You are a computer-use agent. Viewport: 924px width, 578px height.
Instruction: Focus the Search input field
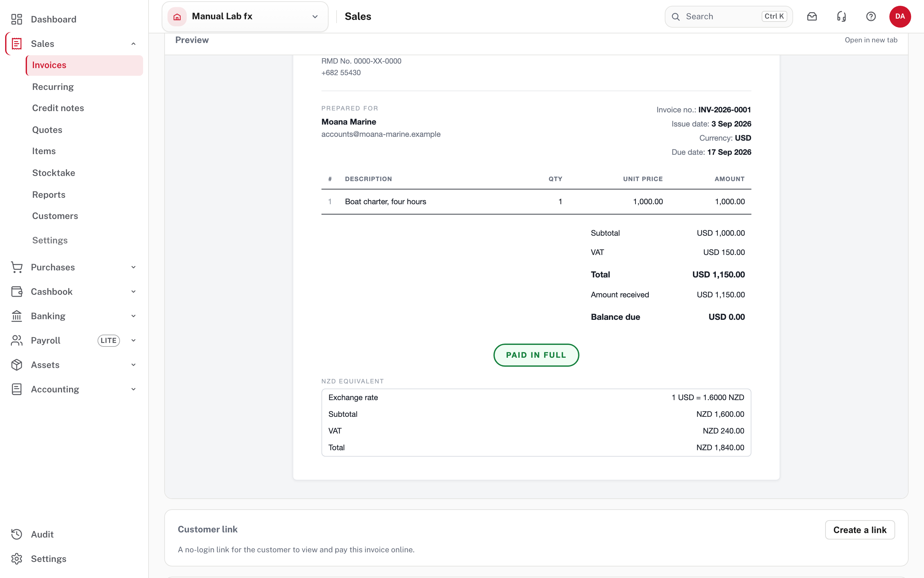click(729, 17)
